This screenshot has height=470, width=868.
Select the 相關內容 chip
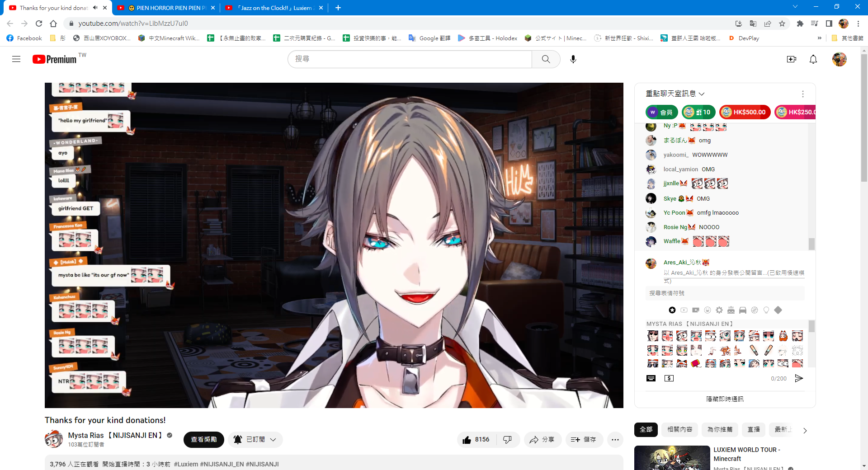(x=679, y=429)
